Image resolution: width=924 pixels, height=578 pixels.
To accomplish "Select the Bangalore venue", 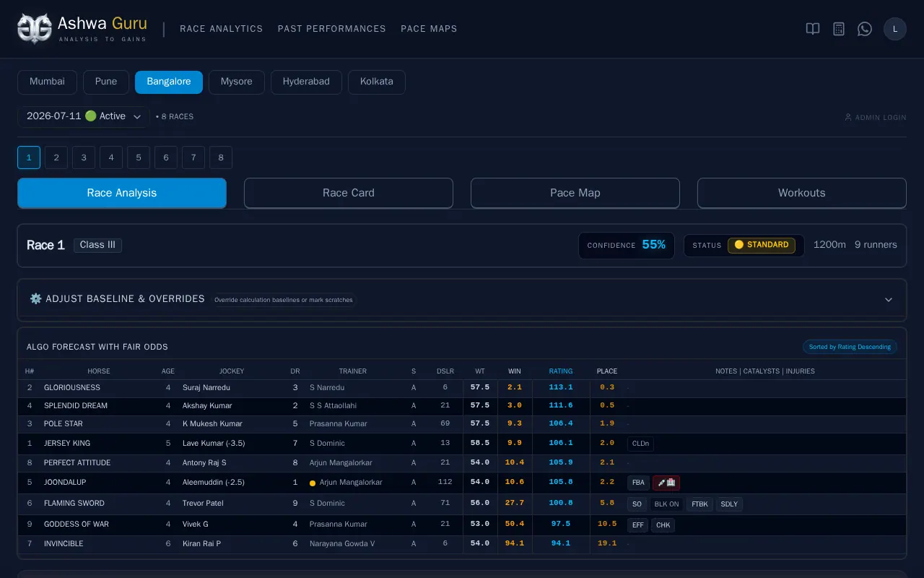I will [x=169, y=82].
